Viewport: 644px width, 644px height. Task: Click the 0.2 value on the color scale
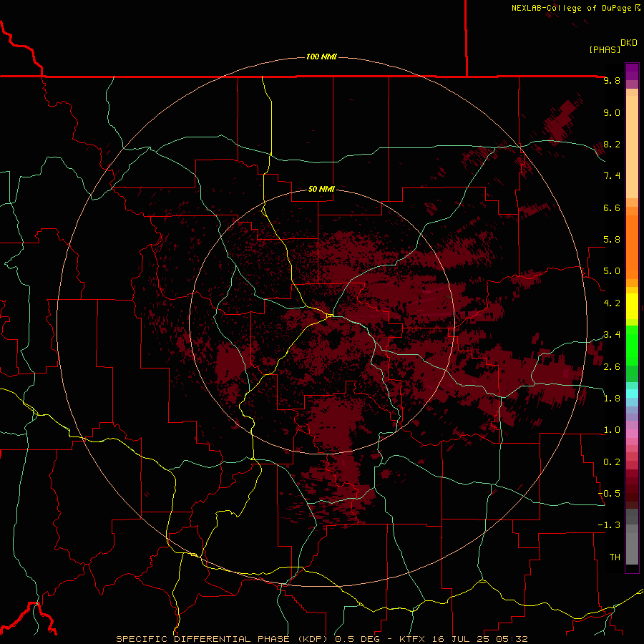click(x=612, y=462)
